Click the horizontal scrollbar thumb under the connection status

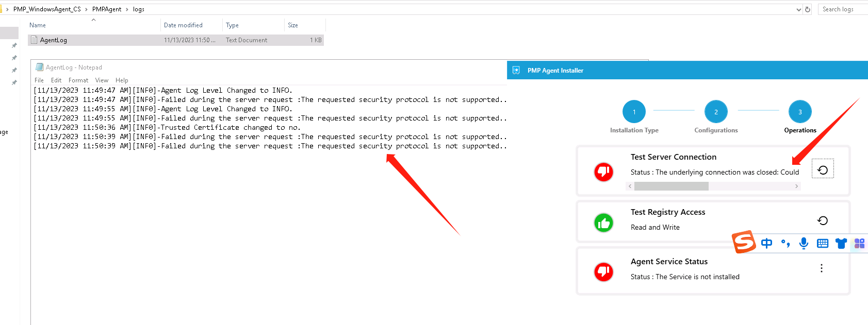point(672,186)
